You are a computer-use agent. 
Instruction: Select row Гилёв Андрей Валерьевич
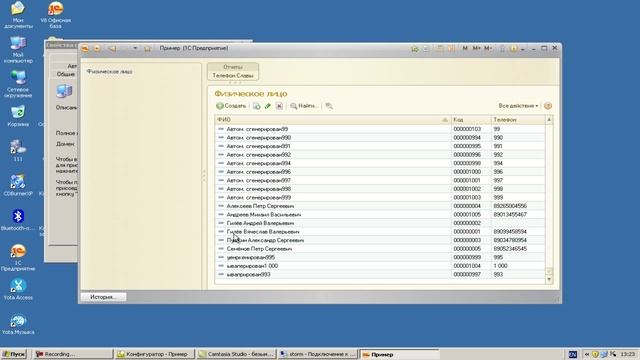pos(380,223)
